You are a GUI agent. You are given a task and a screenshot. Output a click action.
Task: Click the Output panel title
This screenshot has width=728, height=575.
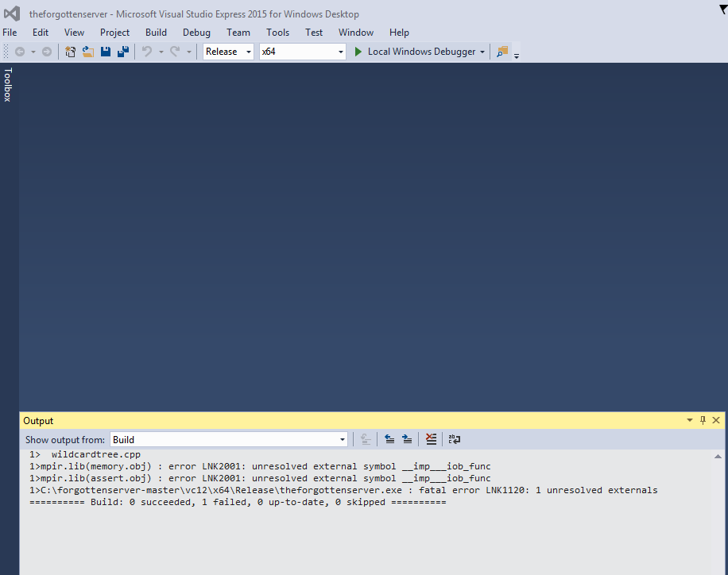(38, 421)
